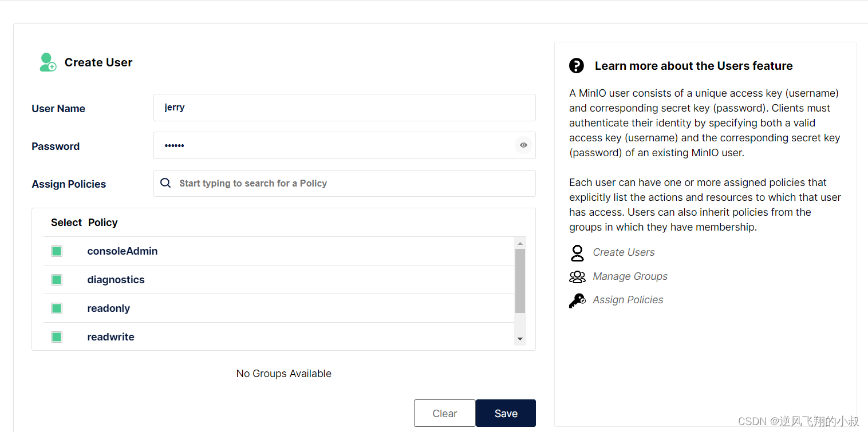868x432 pixels.
Task: Click the Assign Policies key icon
Action: [x=577, y=300]
